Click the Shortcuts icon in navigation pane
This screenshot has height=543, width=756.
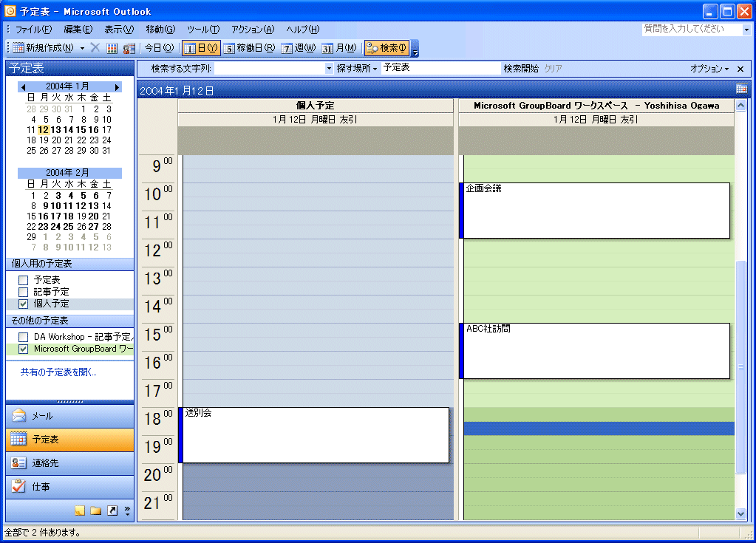pos(112,510)
